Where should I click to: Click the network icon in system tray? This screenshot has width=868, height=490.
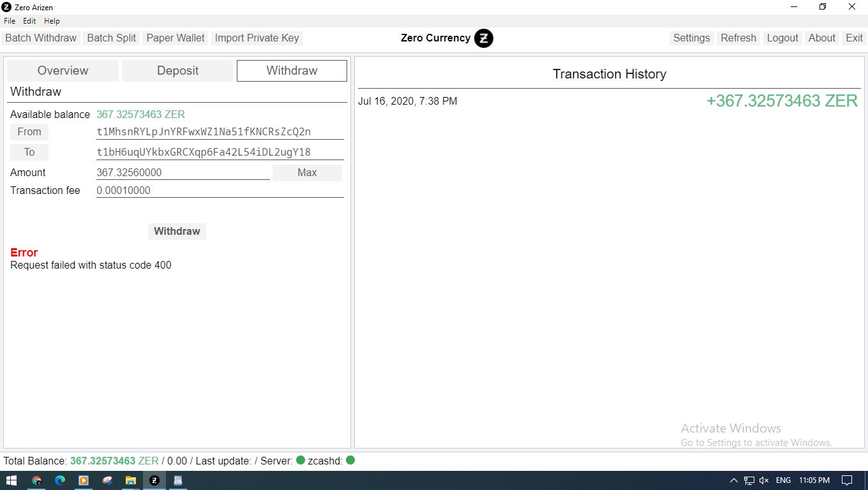pos(749,480)
